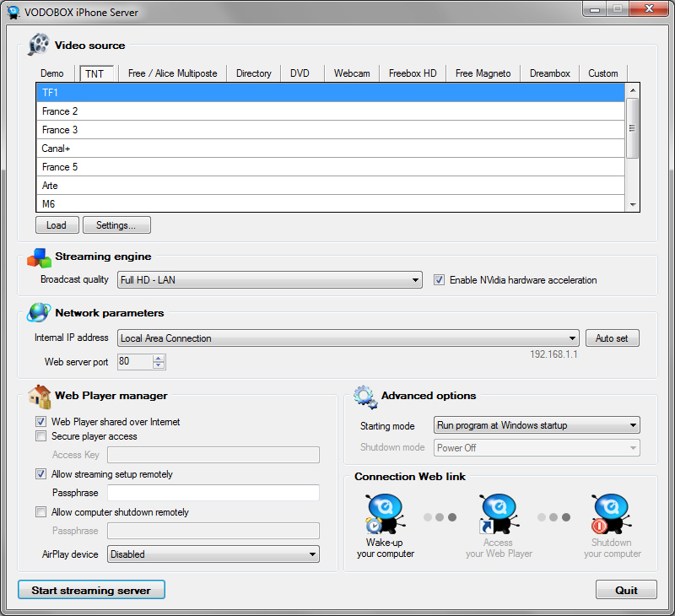Click the Access your Web Player icon
The height and width of the screenshot is (616, 675).
499,514
